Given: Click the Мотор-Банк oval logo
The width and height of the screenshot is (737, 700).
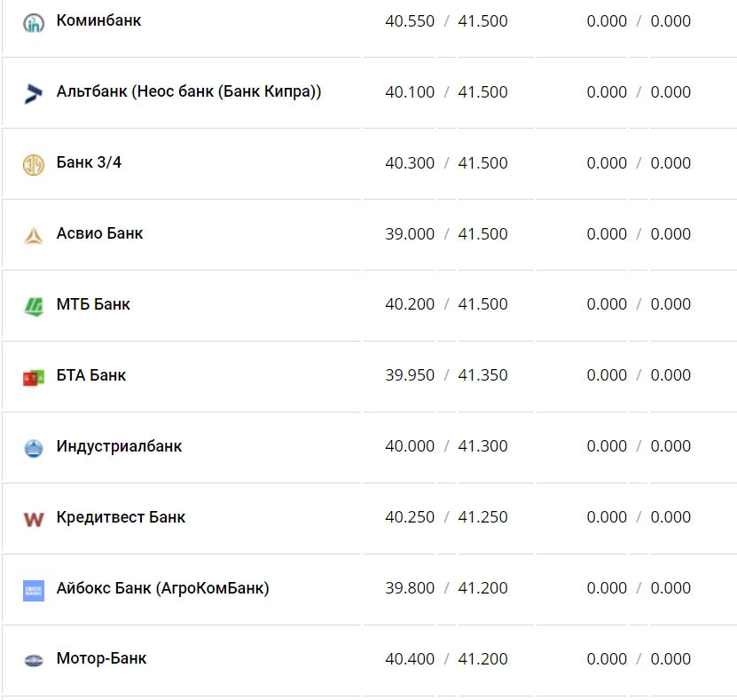Looking at the screenshot, I should [34, 660].
